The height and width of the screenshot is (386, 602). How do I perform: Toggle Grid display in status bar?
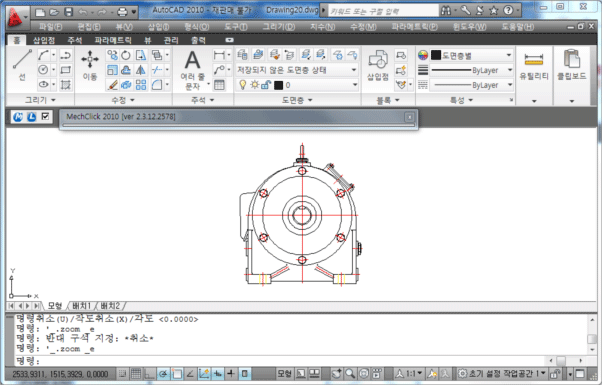click(x=136, y=373)
